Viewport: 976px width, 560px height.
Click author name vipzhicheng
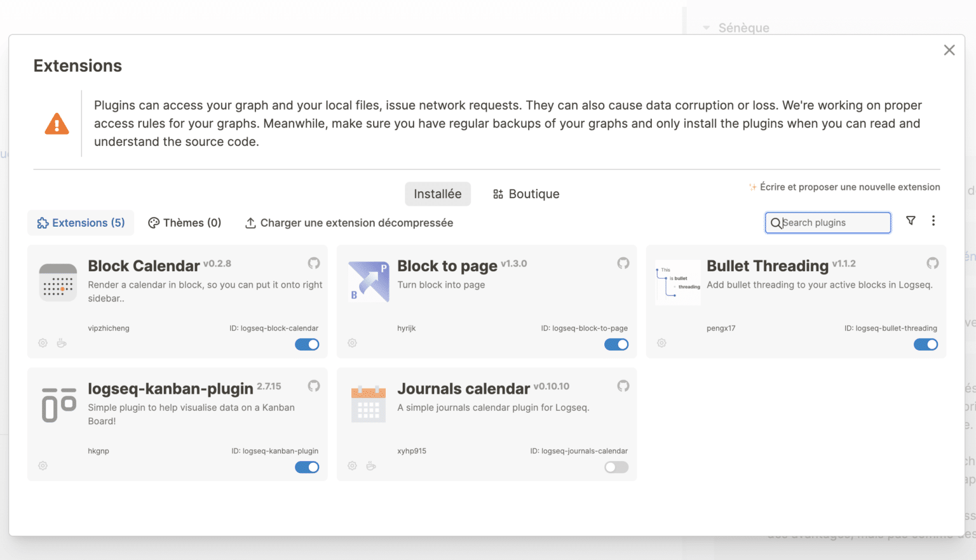pyautogui.click(x=109, y=328)
